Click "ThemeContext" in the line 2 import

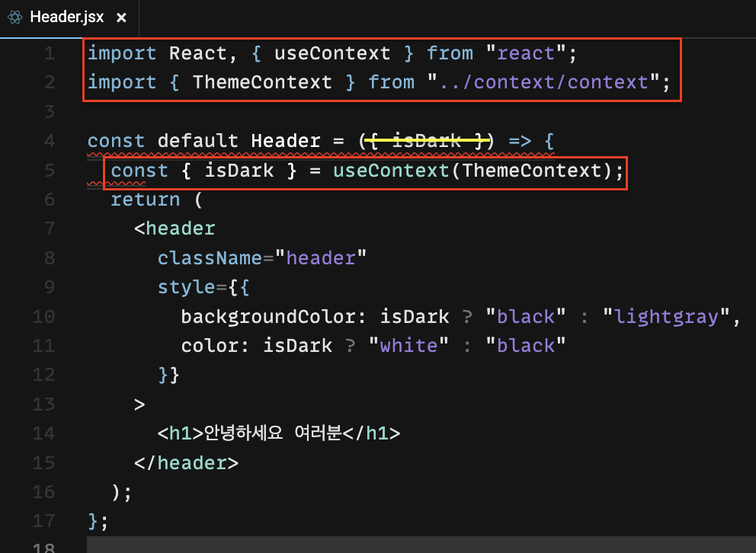pos(262,82)
